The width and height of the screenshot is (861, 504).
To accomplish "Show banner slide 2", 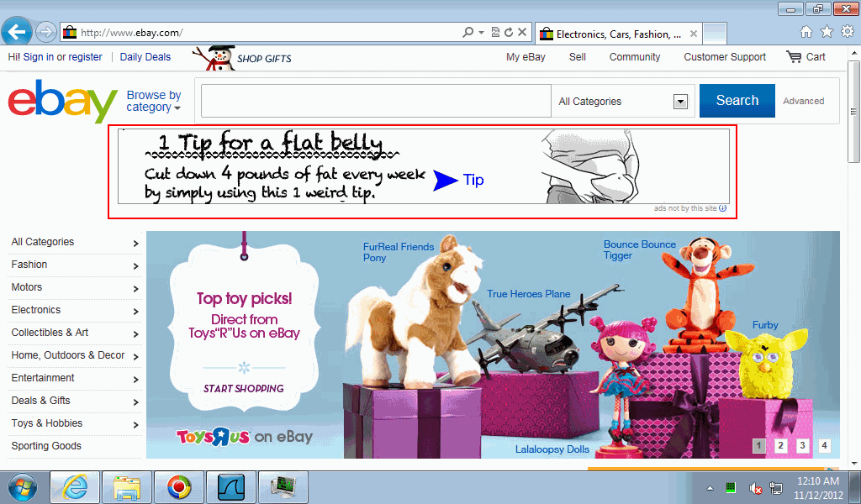I will (780, 446).
